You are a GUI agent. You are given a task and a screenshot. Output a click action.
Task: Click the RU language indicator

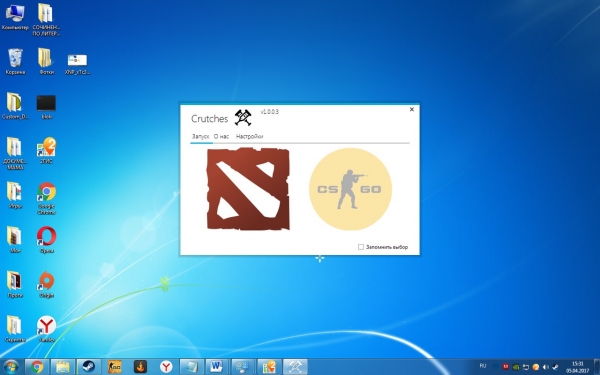click(x=483, y=366)
